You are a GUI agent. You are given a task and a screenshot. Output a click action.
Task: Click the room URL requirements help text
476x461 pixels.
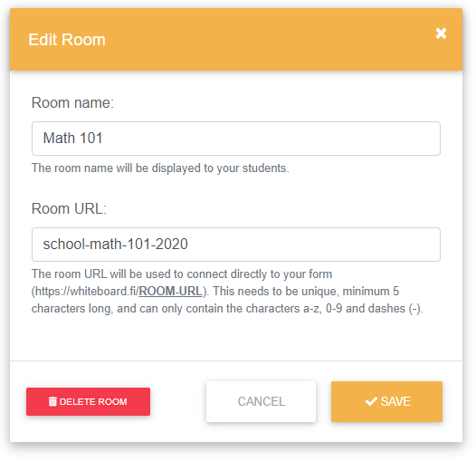(227, 291)
